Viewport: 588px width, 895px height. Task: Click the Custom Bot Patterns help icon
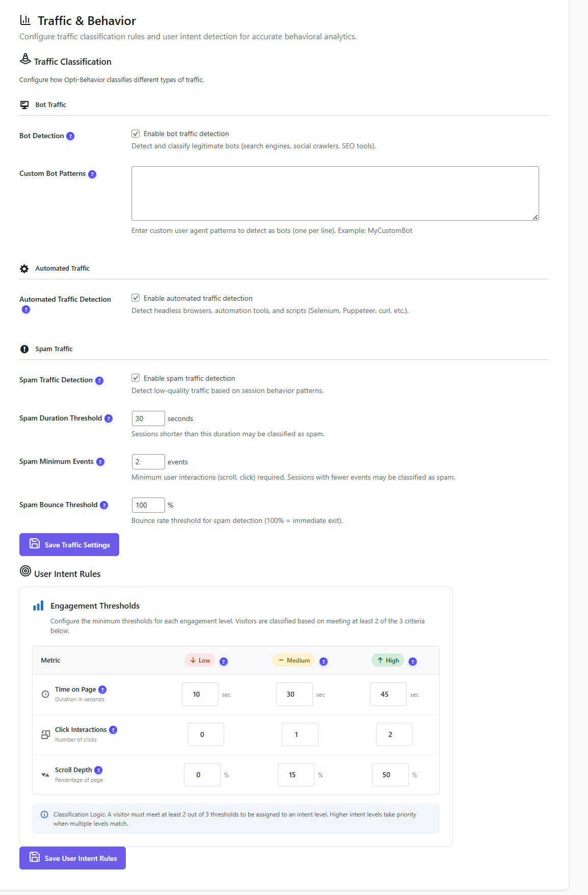point(92,174)
